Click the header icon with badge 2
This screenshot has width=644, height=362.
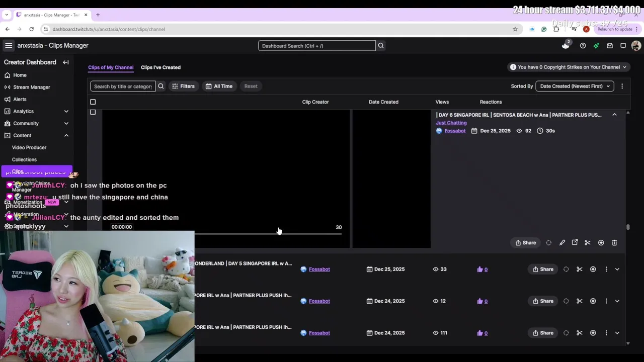point(566,45)
